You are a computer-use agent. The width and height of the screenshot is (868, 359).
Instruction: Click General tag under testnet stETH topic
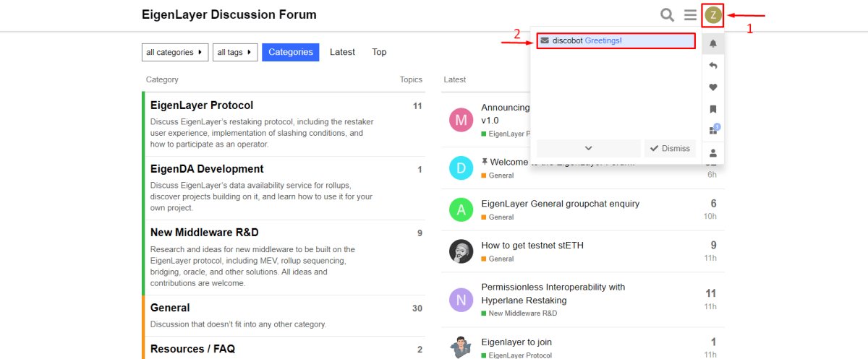tap(498, 259)
